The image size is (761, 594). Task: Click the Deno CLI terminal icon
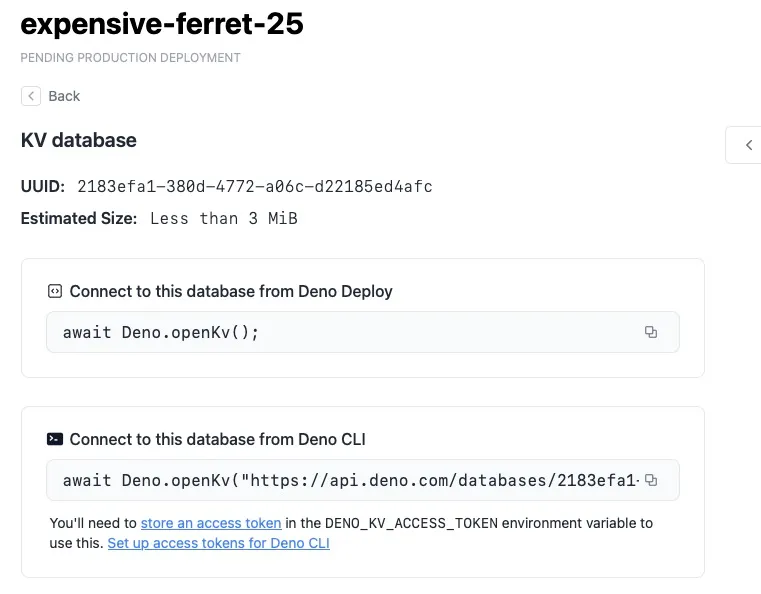click(55, 439)
